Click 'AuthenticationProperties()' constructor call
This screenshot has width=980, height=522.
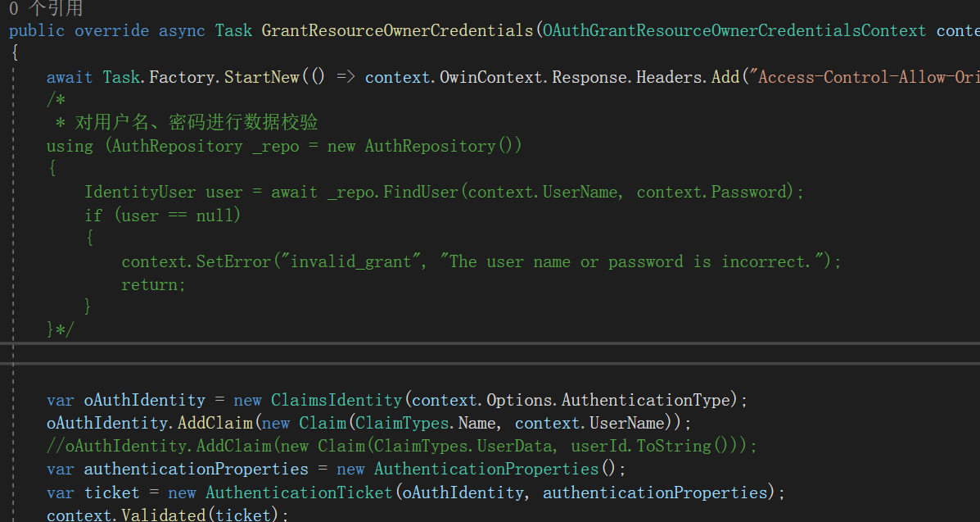click(495, 469)
